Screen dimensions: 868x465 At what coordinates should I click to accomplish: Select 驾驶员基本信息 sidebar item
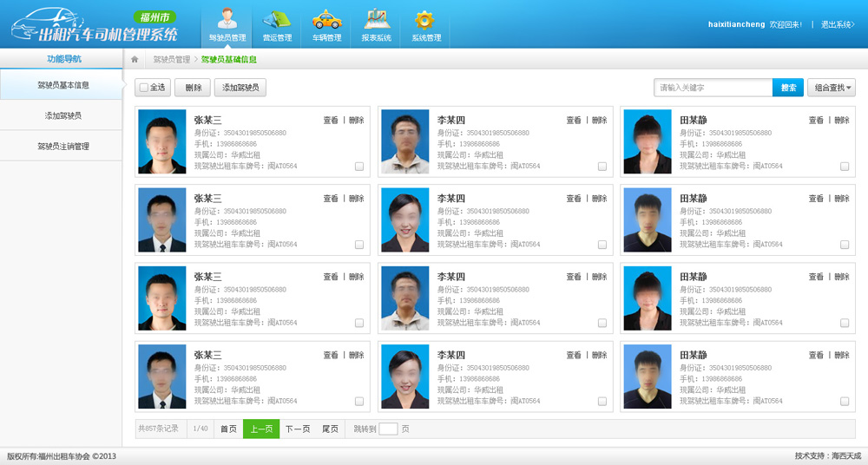click(62, 85)
